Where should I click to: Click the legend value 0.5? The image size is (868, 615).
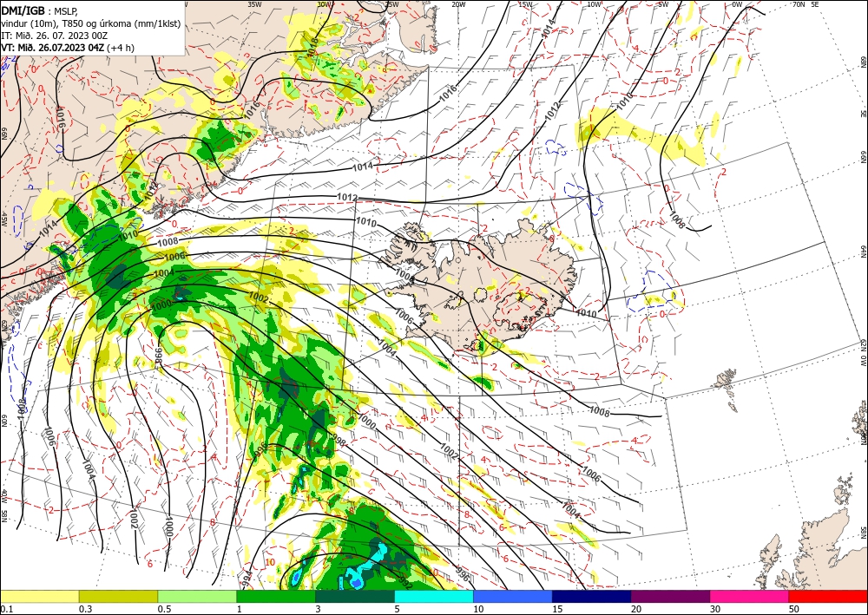click(x=164, y=609)
